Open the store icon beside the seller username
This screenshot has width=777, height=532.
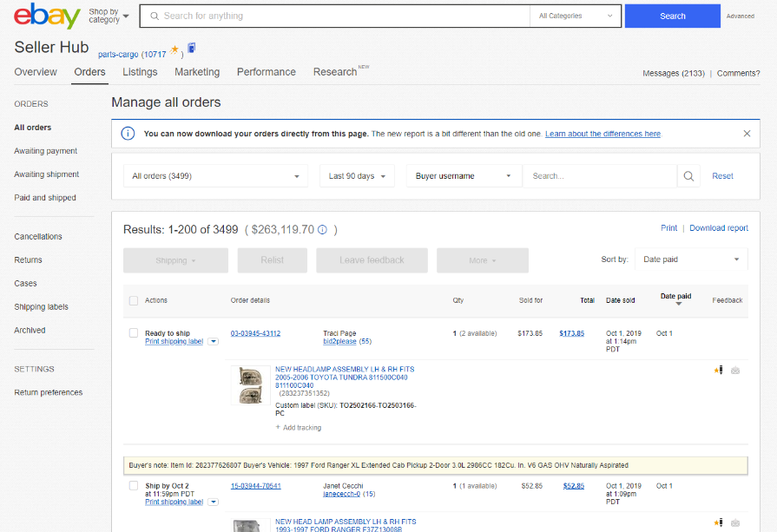coord(191,48)
